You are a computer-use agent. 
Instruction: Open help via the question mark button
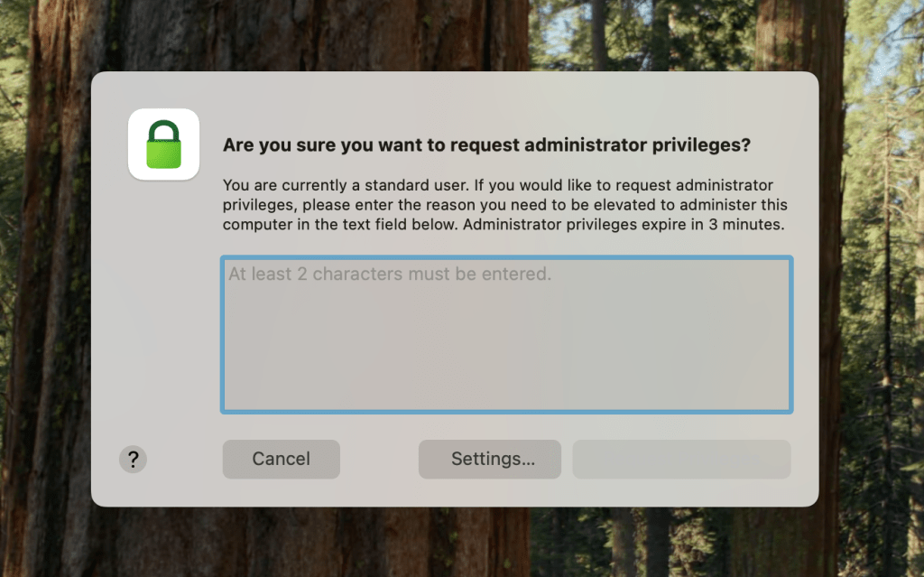pyautogui.click(x=133, y=460)
